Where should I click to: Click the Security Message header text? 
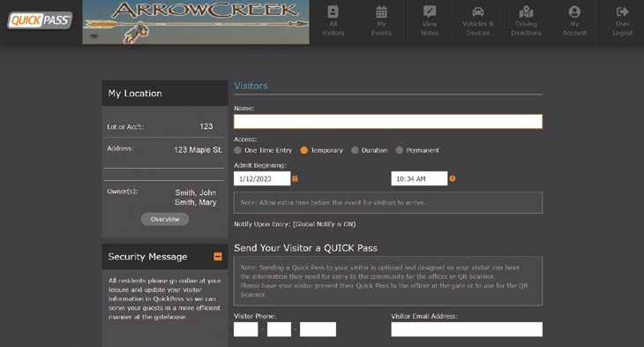click(147, 257)
